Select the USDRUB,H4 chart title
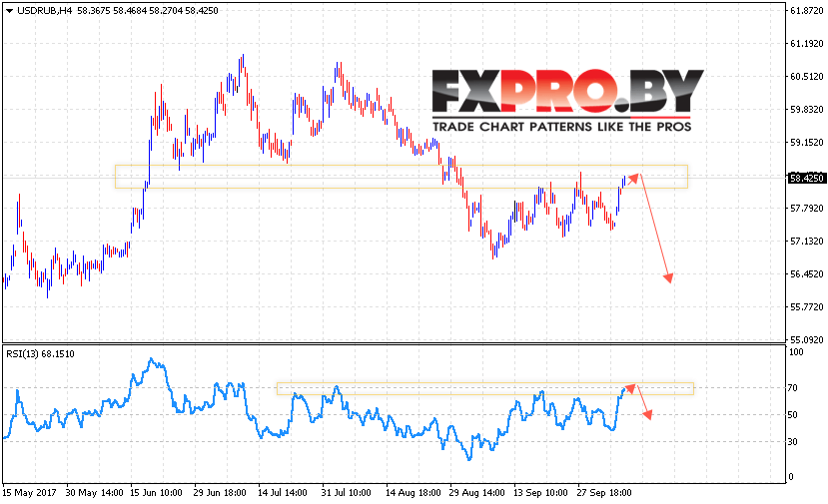 45,11
